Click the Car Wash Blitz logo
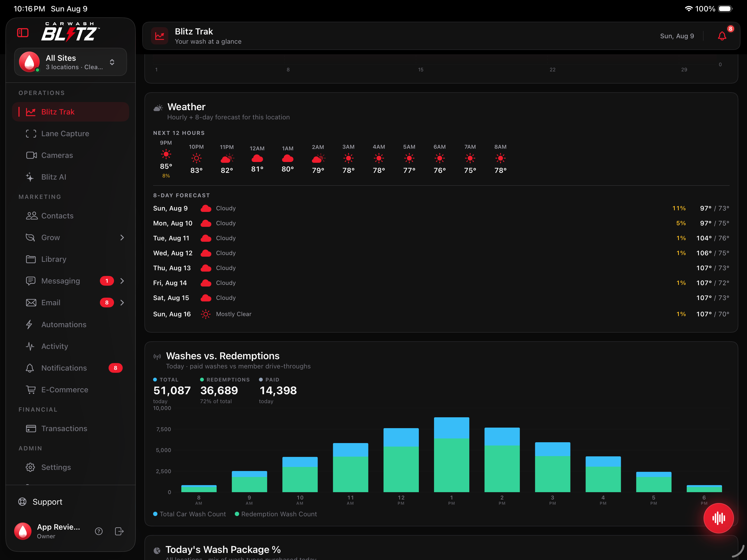The image size is (747, 560). [70, 32]
